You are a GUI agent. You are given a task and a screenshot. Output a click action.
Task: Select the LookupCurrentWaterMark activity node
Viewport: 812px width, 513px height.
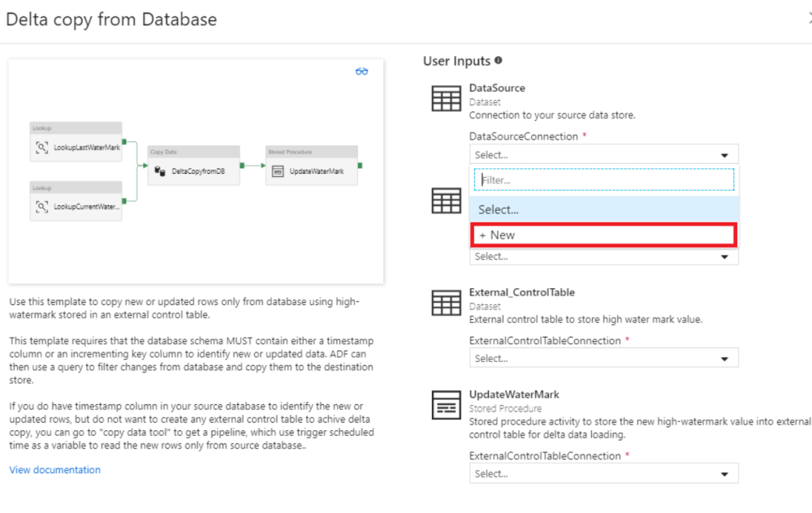(76, 207)
